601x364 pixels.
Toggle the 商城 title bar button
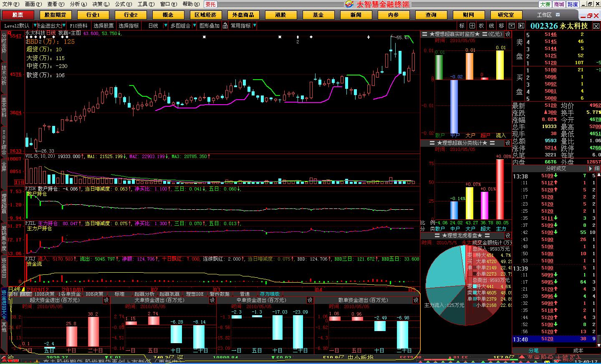click(x=559, y=4)
